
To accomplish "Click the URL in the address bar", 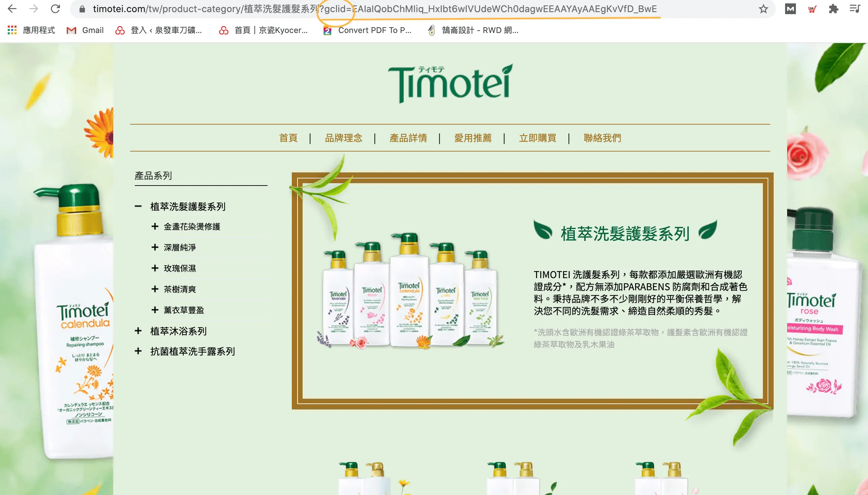I will 375,9.
